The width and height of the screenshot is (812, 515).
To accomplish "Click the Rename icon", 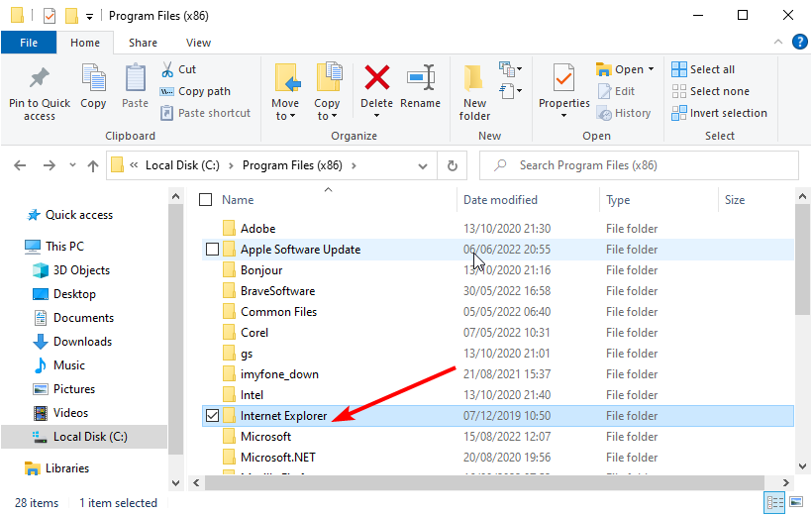I will [421, 78].
